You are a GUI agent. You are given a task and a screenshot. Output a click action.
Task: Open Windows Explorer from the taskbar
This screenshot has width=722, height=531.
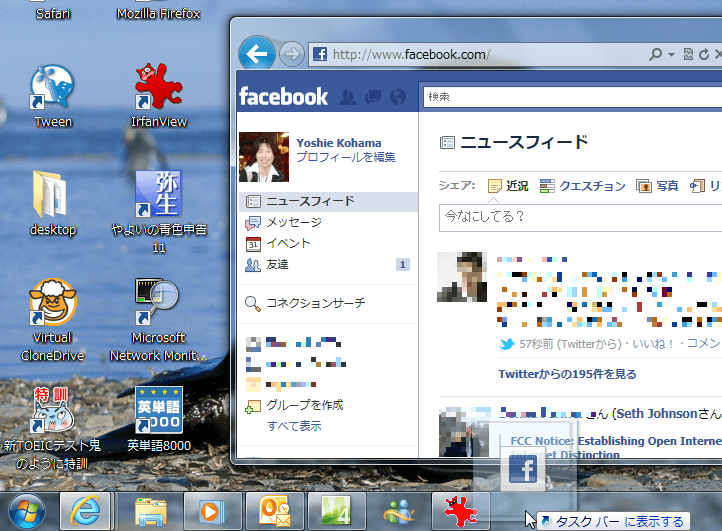click(150, 511)
